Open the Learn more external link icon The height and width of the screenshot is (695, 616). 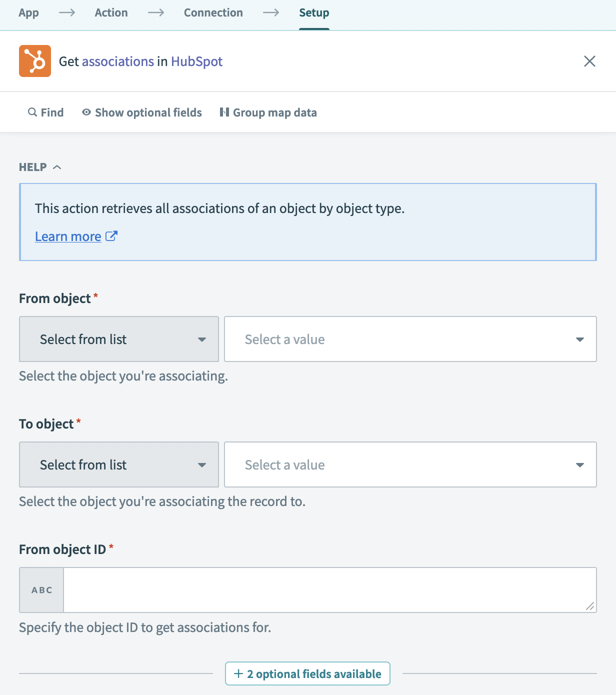(x=111, y=236)
